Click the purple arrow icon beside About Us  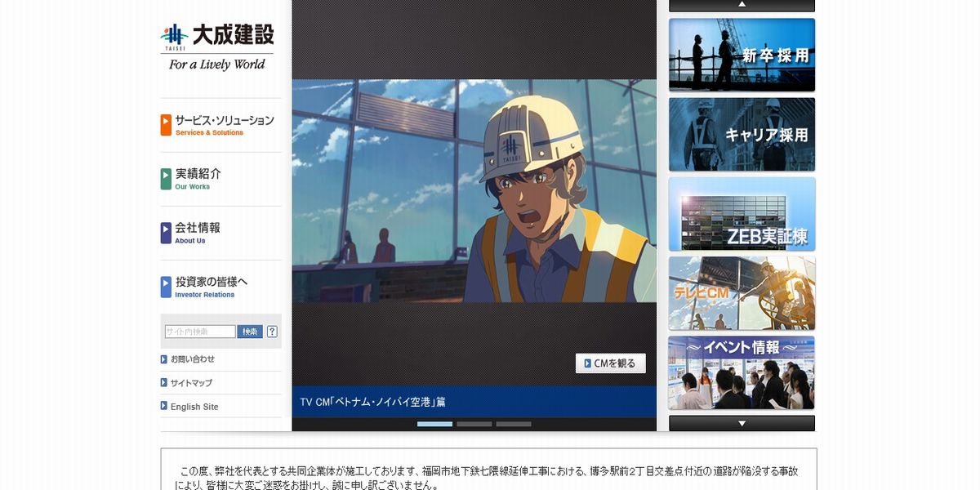point(166,233)
